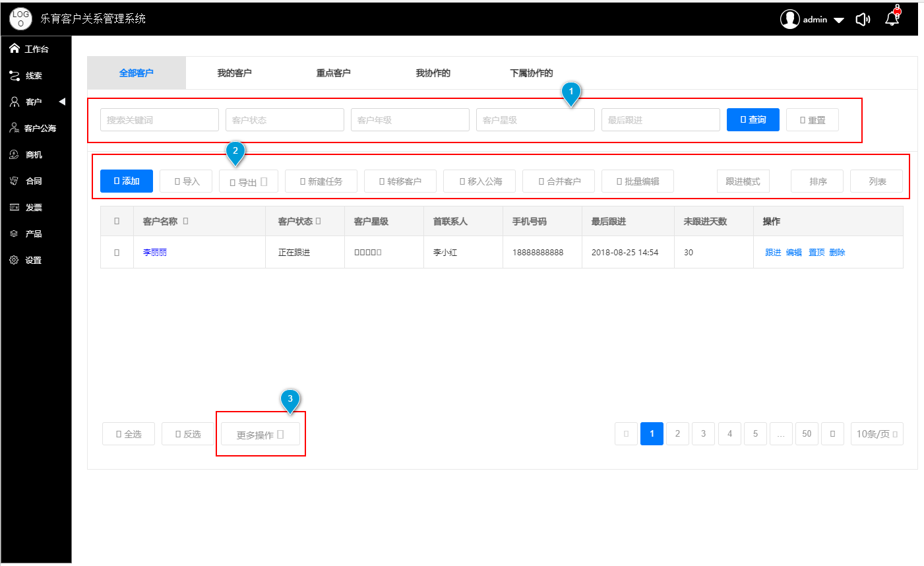Click the 移入公海 button
Image resolution: width=924 pixels, height=566 pixels.
coord(479,181)
